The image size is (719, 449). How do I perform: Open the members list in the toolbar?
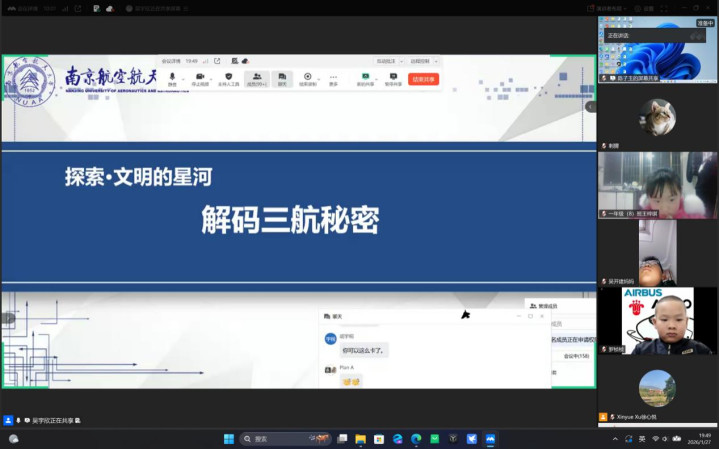257,79
